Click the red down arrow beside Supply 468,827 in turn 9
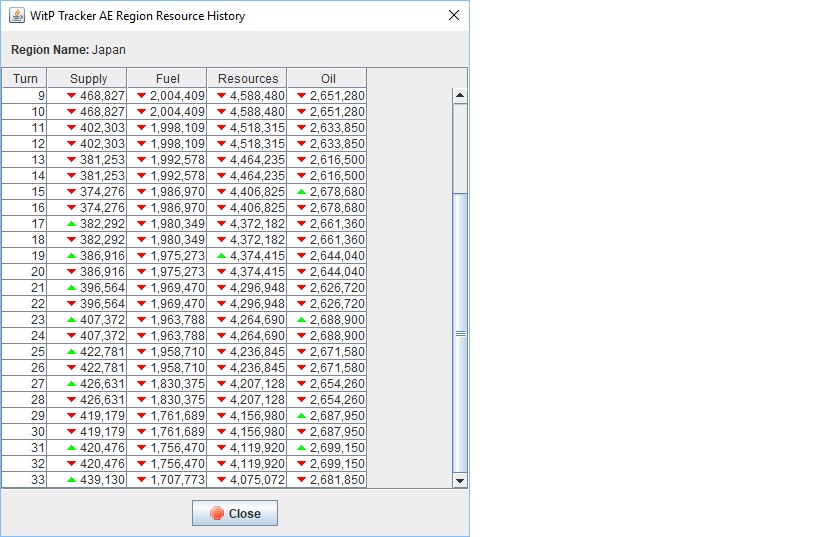 click(x=72, y=96)
